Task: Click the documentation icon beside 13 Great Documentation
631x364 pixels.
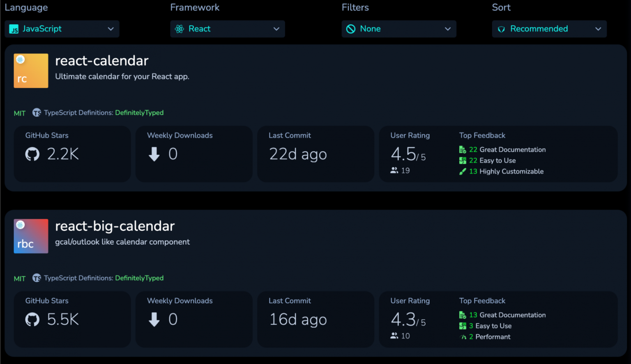Action: coord(463,315)
